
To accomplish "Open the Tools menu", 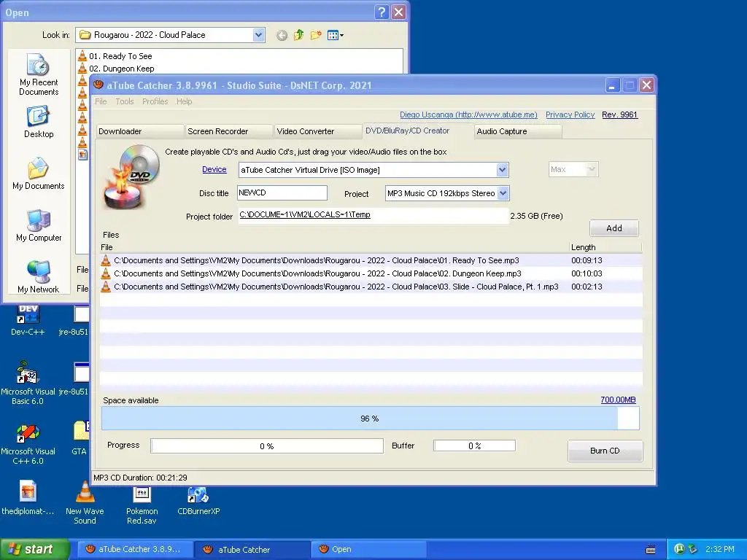I will [124, 101].
